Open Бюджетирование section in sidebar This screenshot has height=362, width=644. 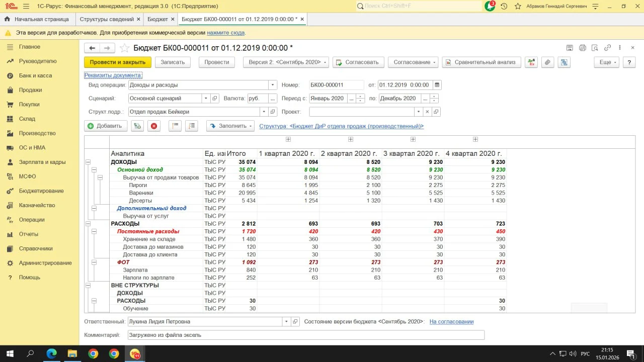pos(41,191)
